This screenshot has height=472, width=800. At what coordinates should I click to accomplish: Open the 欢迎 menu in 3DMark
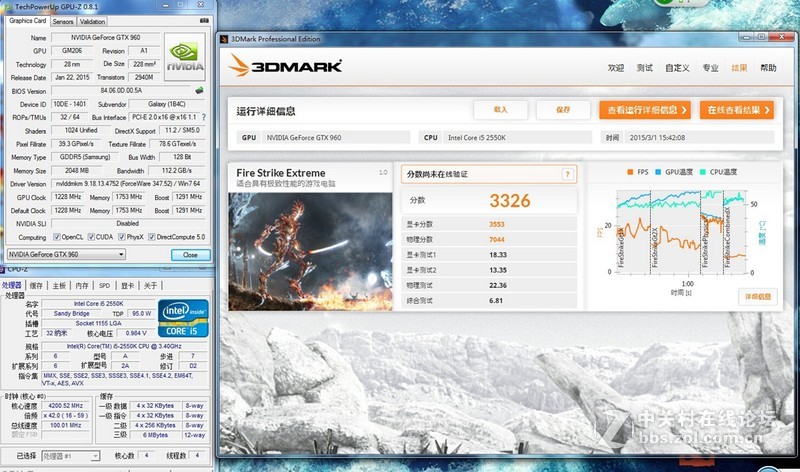(616, 68)
